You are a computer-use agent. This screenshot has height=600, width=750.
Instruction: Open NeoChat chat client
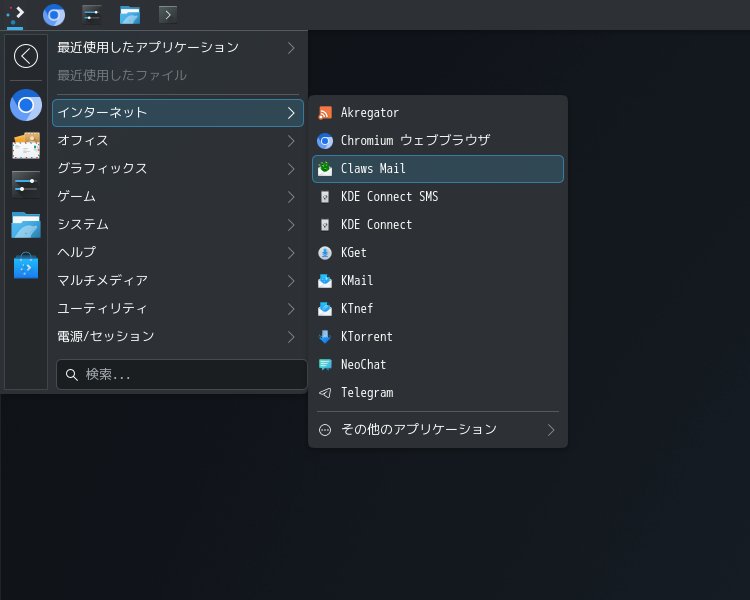(x=362, y=365)
